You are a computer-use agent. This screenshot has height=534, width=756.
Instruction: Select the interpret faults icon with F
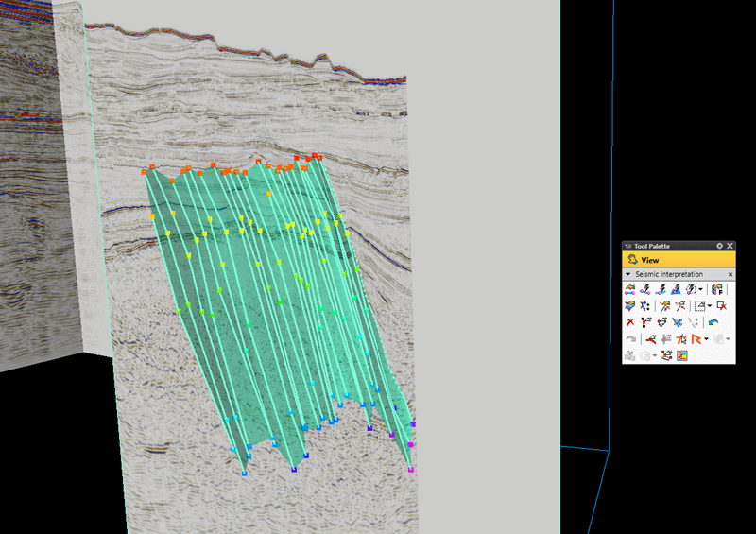717,289
